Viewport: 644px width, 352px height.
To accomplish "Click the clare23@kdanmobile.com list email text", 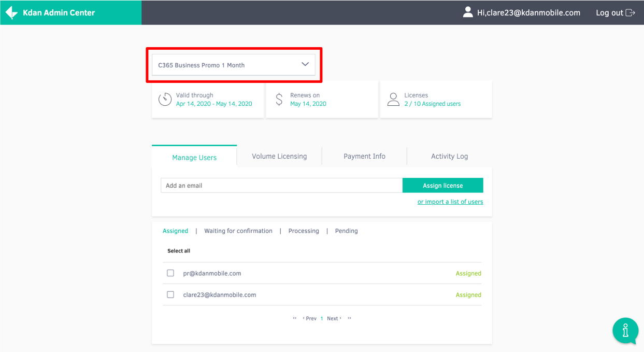I will 220,294.
